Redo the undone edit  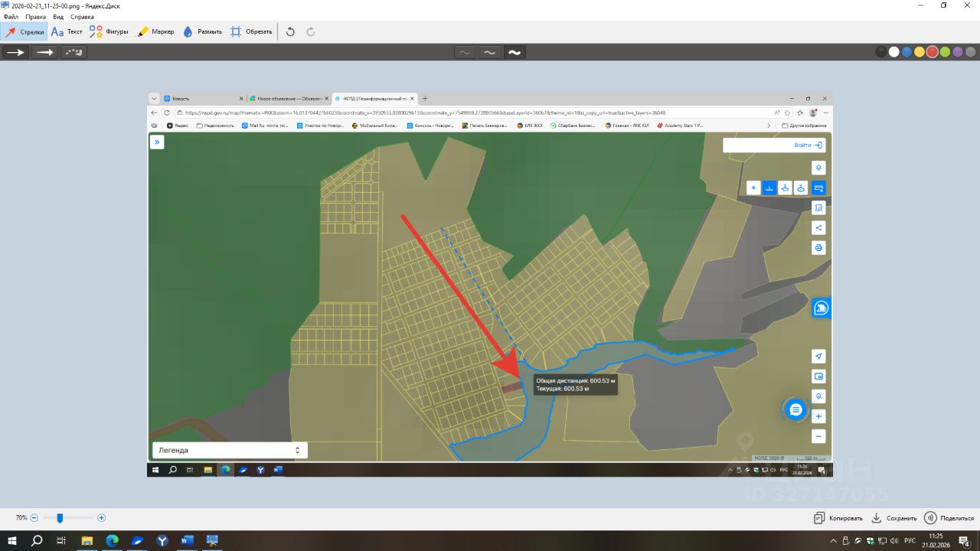311,31
